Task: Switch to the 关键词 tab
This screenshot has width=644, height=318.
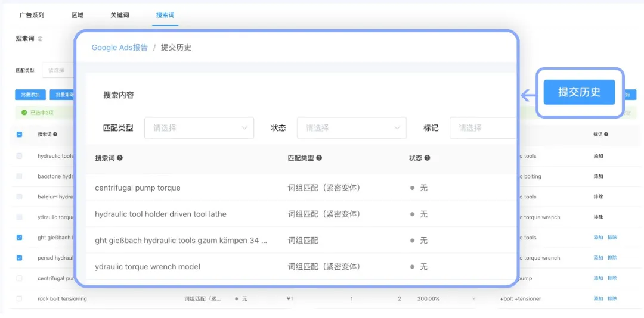Action: [x=119, y=15]
